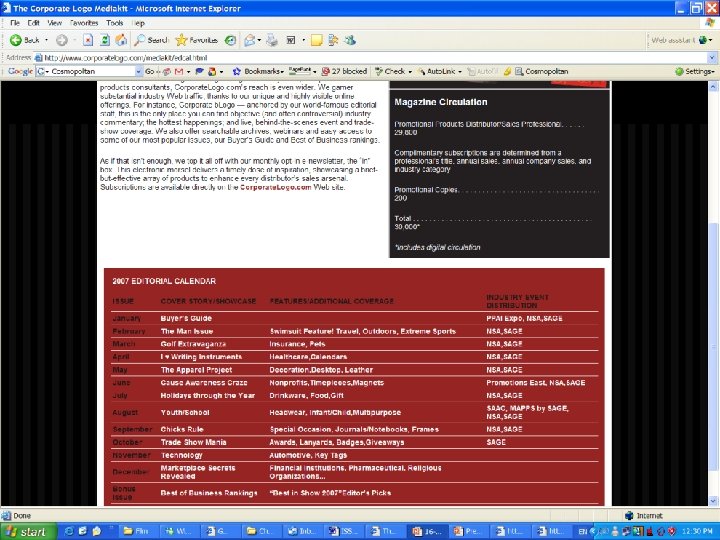Screen dimensions: 720x540
Task: Follow the CorporateLogo.com link in paragraph
Action: tap(275, 187)
